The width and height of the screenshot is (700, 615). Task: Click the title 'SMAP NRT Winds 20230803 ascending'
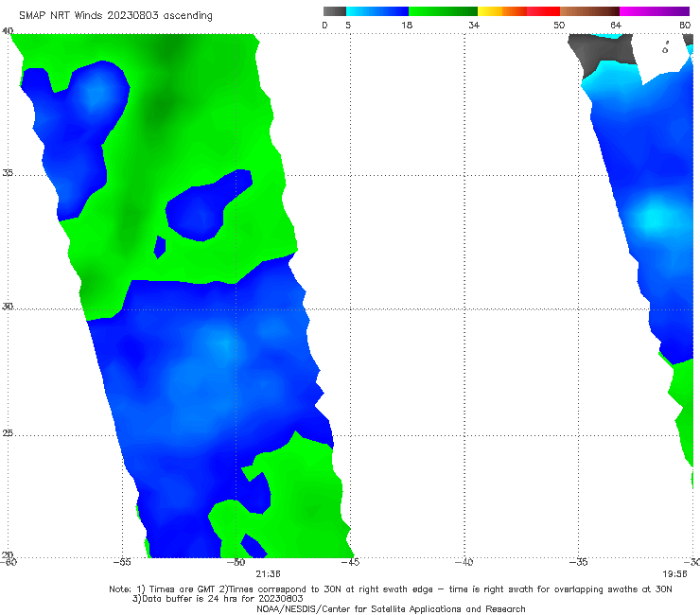[x=115, y=15]
